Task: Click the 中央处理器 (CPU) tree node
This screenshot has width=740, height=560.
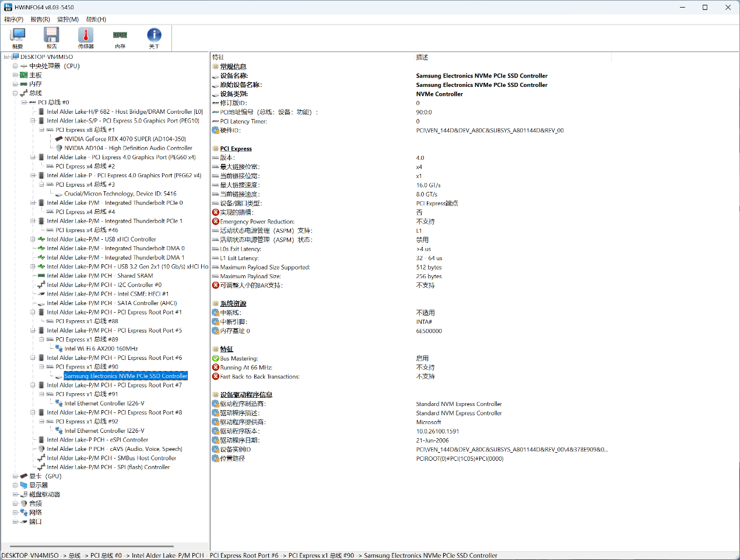Action: click(x=54, y=66)
